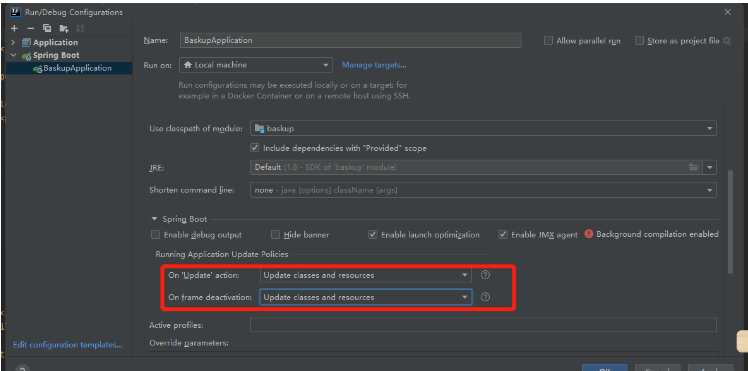This screenshot has height=371, width=748.
Task: Click the move-into-folder toolbar icon
Action: [64, 28]
